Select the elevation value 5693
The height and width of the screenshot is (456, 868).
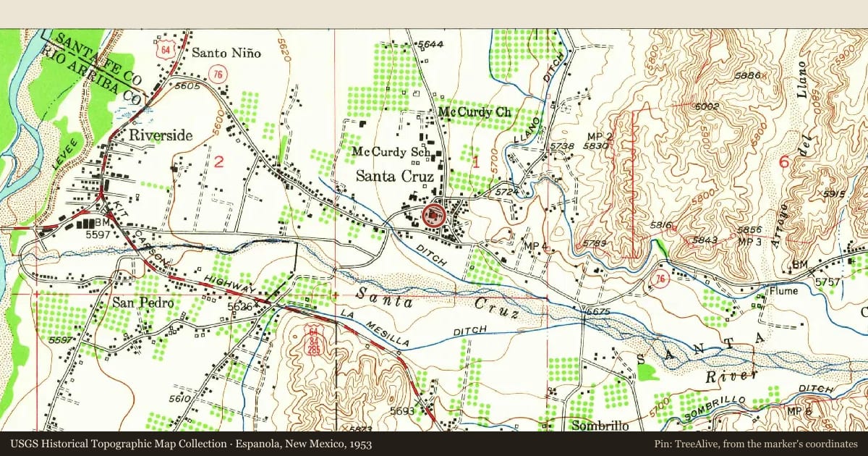point(402,411)
